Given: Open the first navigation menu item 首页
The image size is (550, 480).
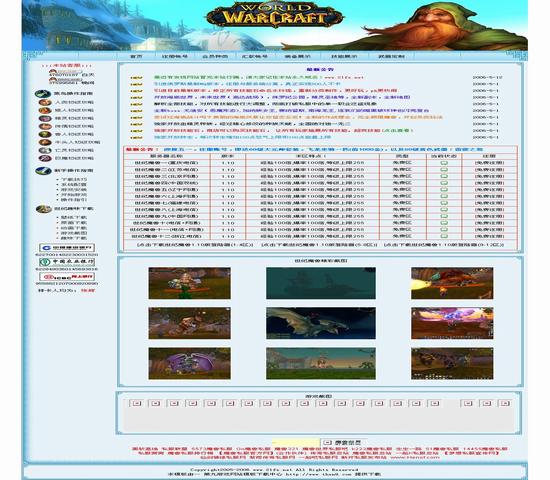Looking at the screenshot, I should [x=136, y=56].
